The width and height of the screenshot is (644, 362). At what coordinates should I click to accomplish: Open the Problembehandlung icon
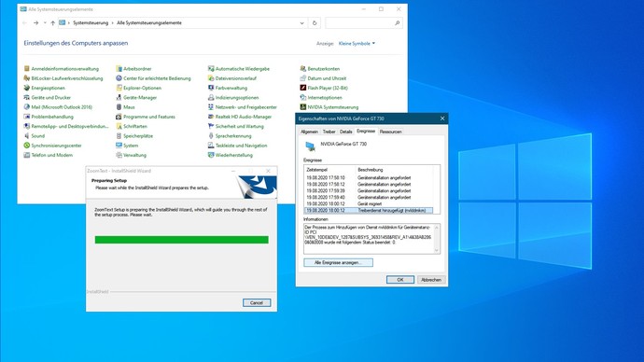[27, 117]
